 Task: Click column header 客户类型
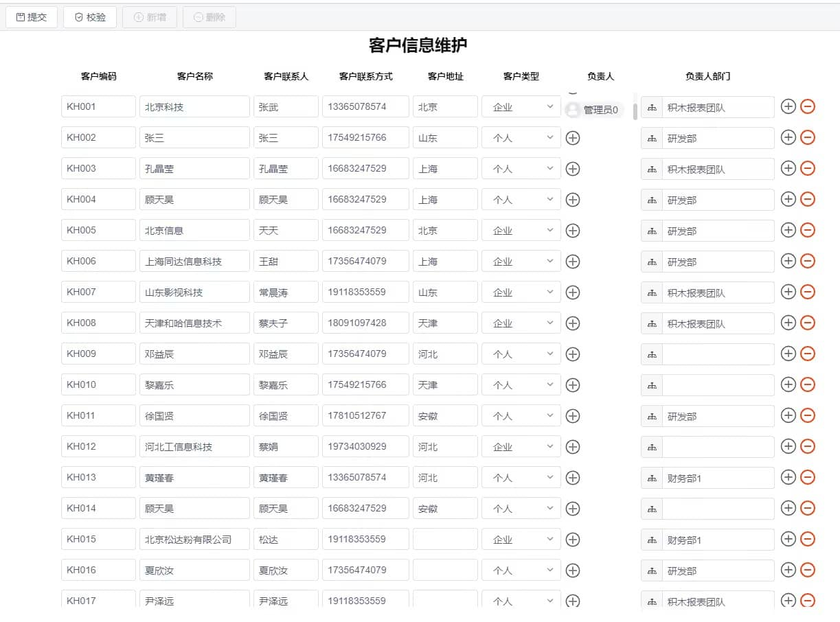[521, 76]
